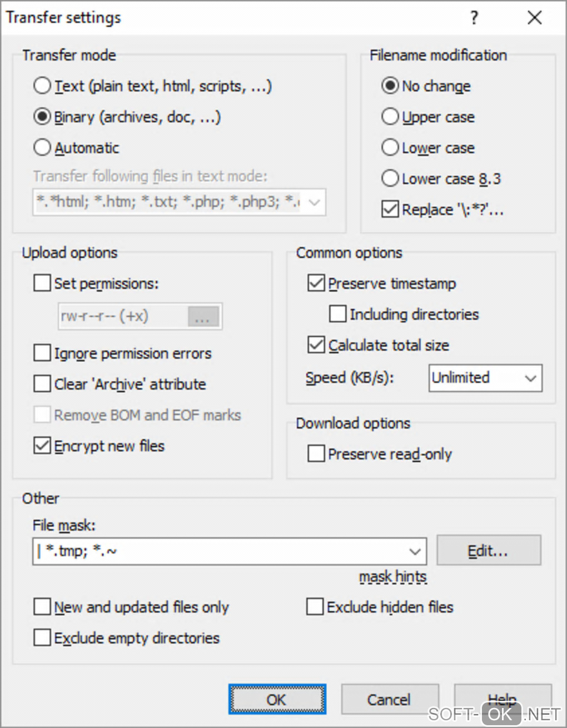Disable Preserve timestamp checkbox
This screenshot has height=728, width=567.
click(316, 283)
